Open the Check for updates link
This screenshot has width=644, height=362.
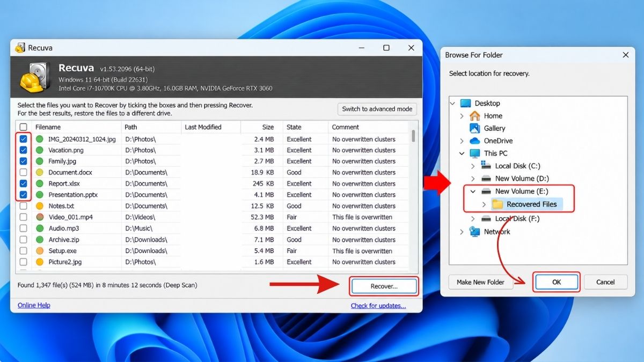coord(378,306)
